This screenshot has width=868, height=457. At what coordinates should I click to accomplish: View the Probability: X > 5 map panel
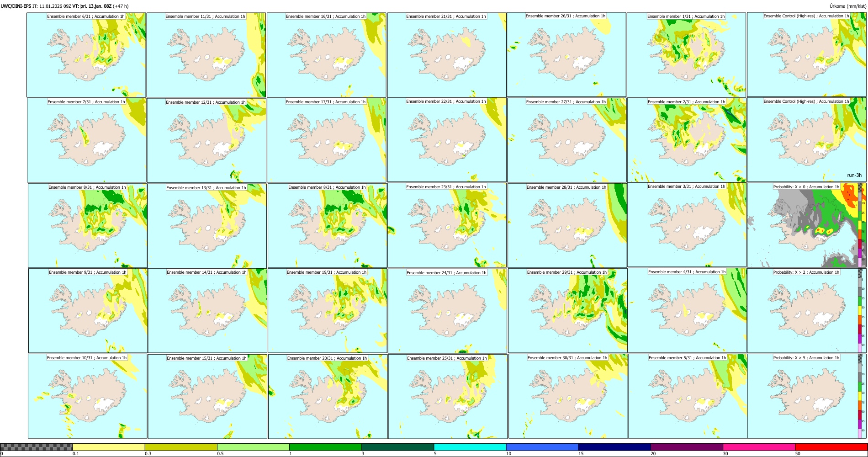(807, 396)
